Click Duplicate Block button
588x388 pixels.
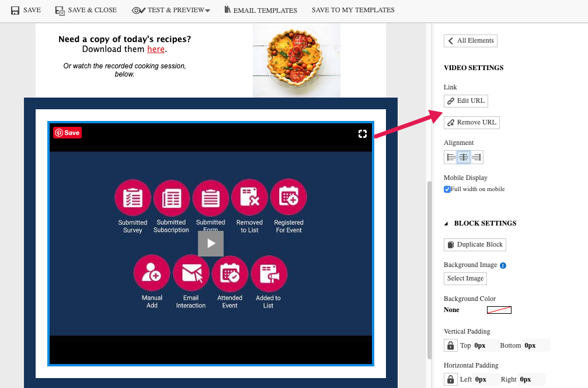[475, 245]
